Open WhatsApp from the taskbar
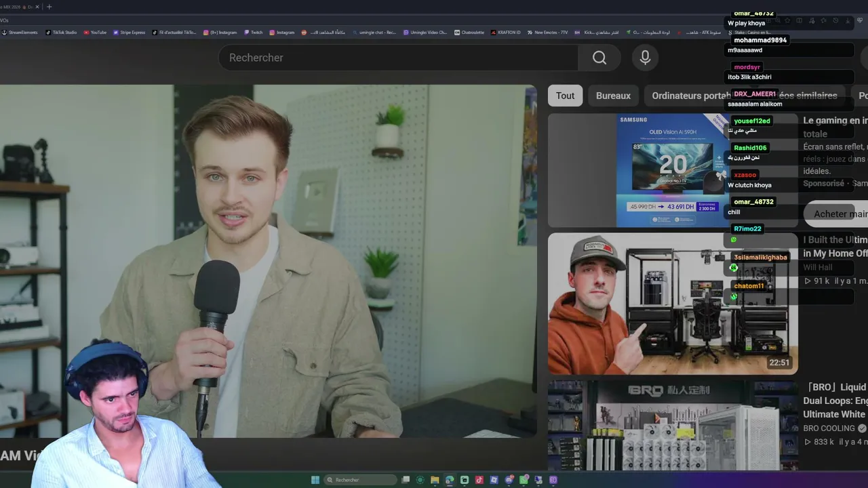This screenshot has height=488, width=868. (524, 480)
